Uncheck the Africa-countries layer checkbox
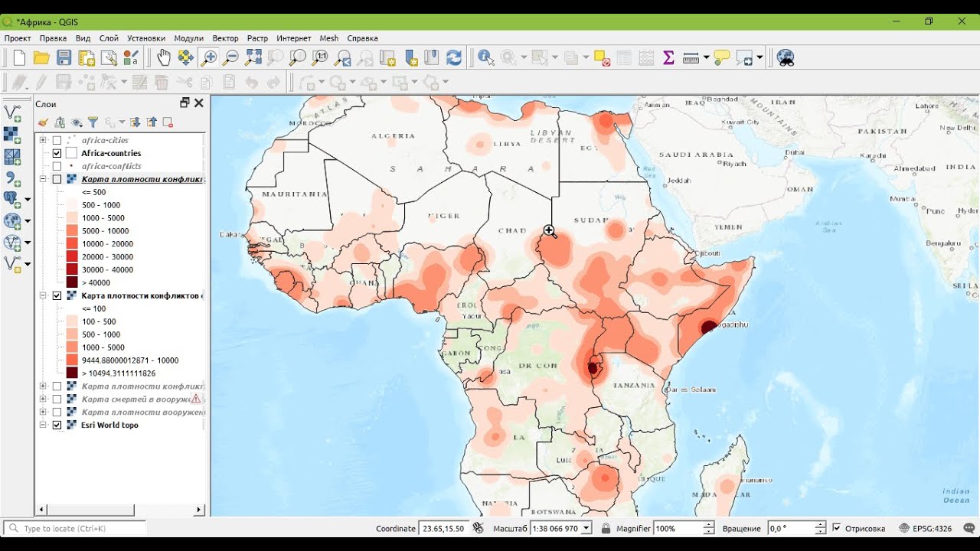 click(57, 153)
